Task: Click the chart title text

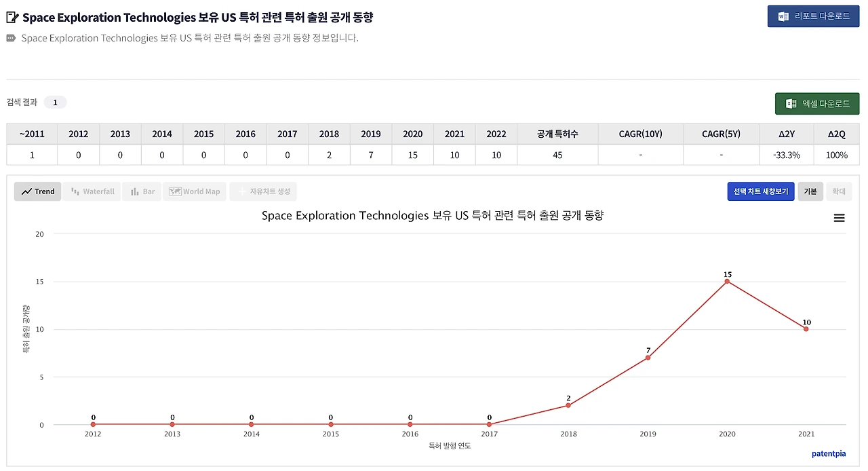Action: click(x=433, y=216)
